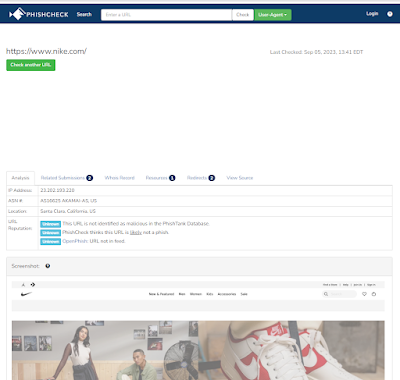Open the Redirects tab
The height and width of the screenshot is (380, 400).
pos(201,178)
